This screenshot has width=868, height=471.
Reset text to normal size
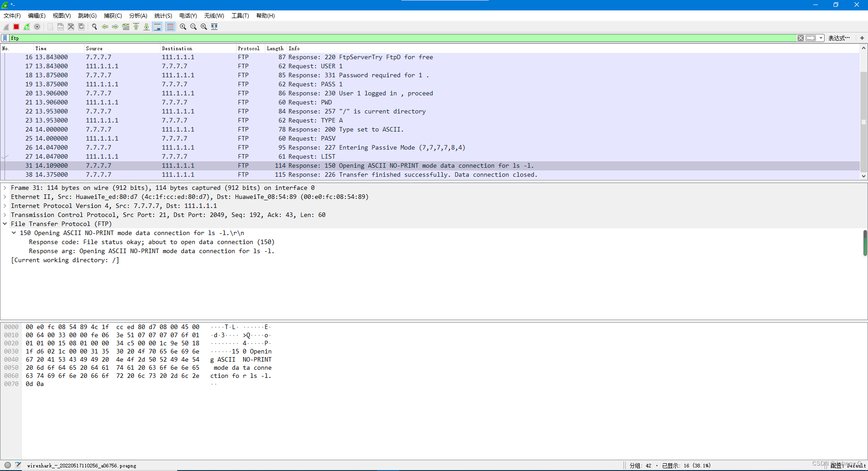(204, 27)
